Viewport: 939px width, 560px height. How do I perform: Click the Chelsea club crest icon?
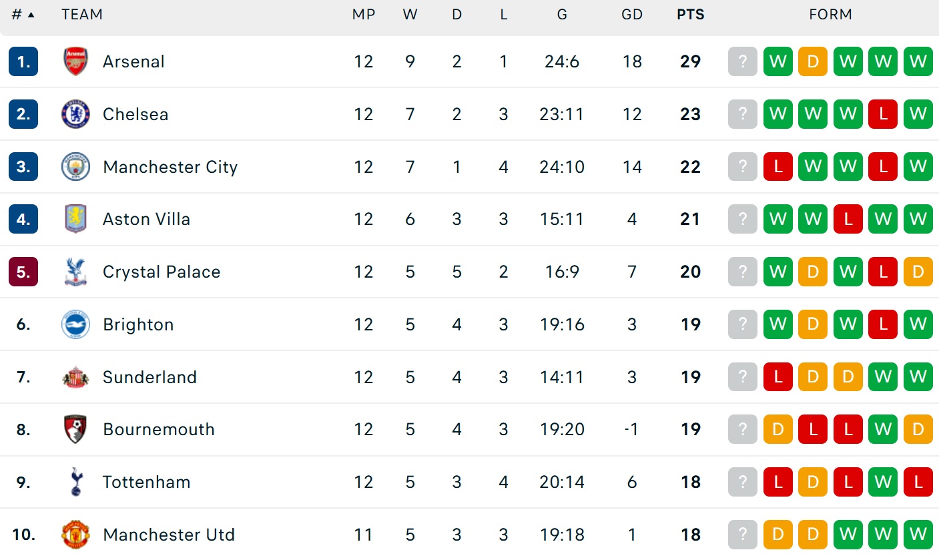click(x=75, y=114)
